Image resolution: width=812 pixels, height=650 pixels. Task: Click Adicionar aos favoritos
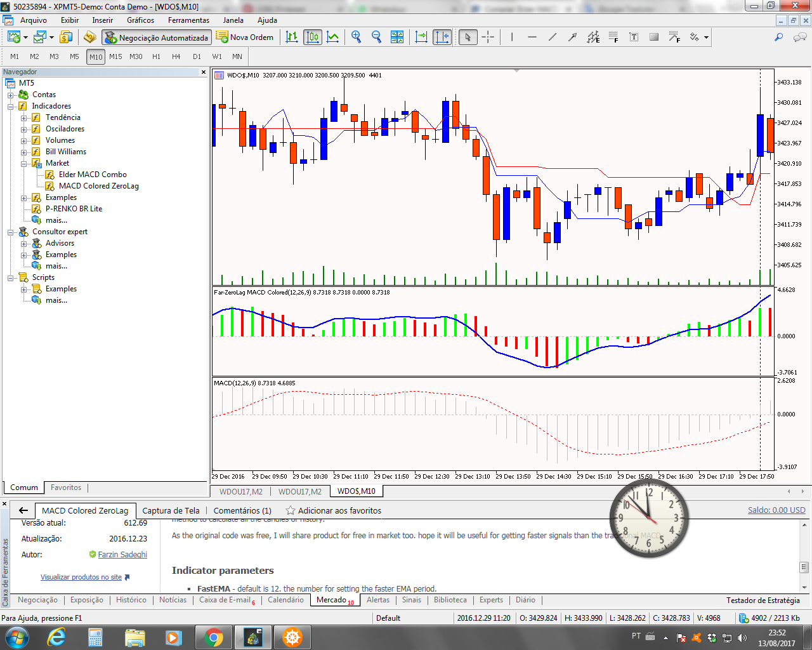[333, 510]
